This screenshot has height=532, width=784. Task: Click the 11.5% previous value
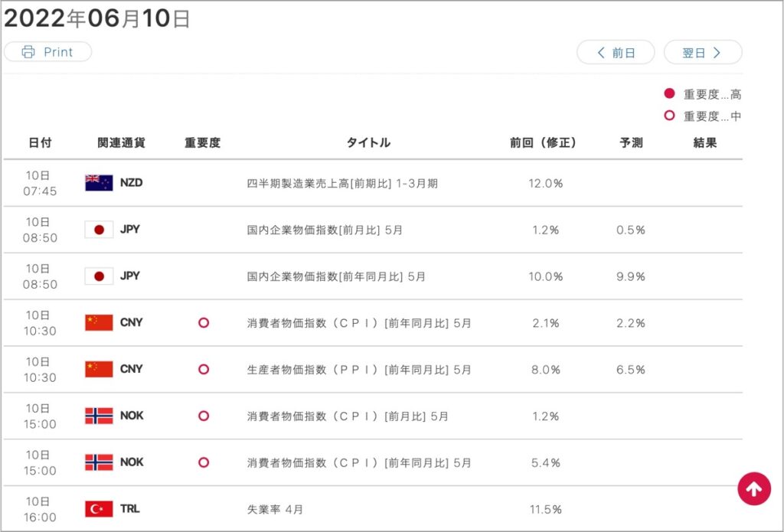tap(545, 510)
